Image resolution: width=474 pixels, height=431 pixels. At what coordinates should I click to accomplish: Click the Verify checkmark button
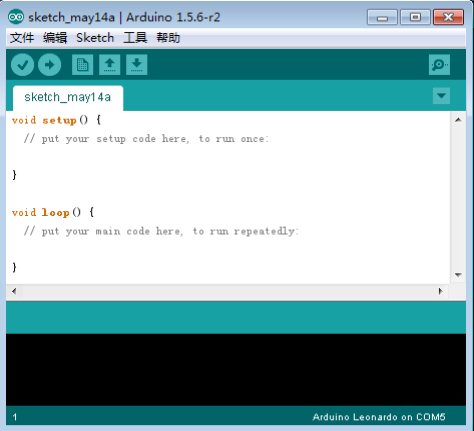pos(22,64)
